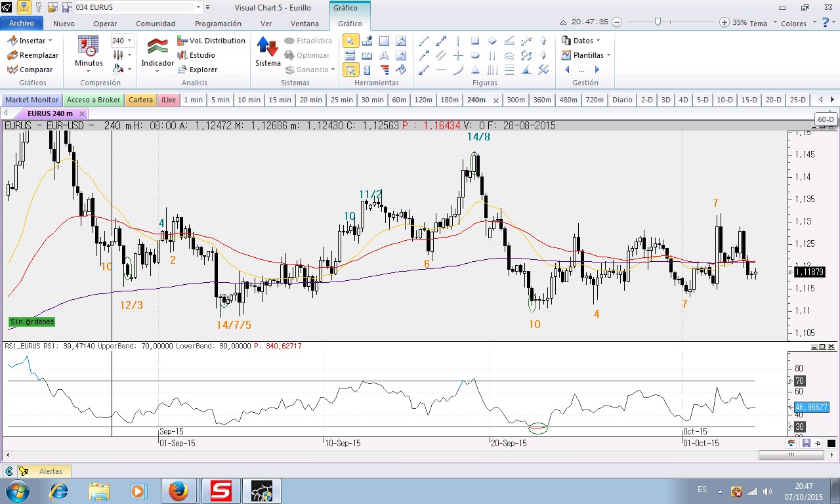Choose the triangle figure drawing tool
This screenshot has height=504, width=840.
[x=475, y=70]
